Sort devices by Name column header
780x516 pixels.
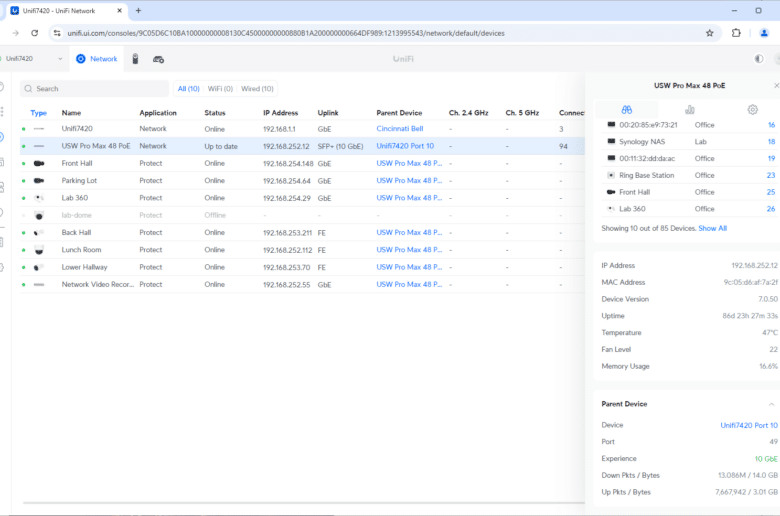(71, 113)
